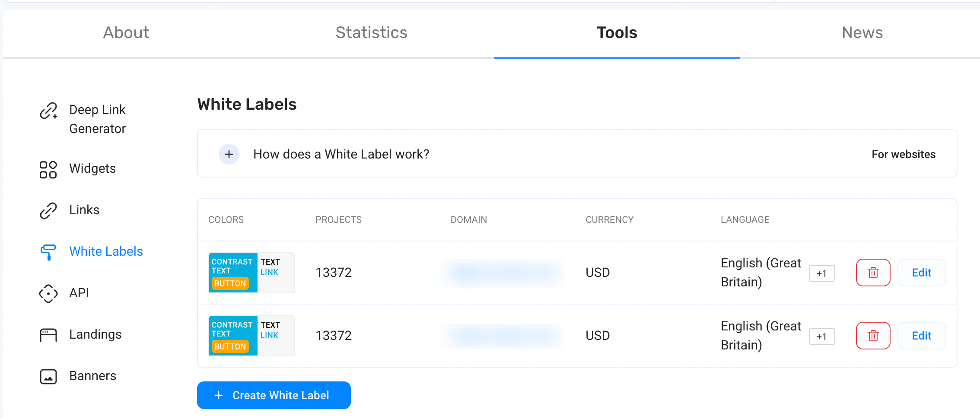Click the Links chain icon in sidebar
980x419 pixels.
tap(48, 211)
